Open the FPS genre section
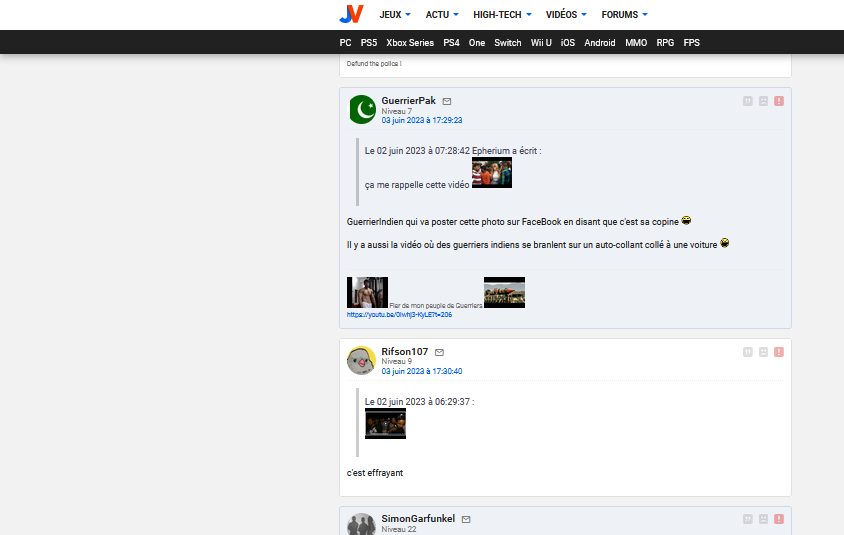844x535 pixels. (x=691, y=43)
